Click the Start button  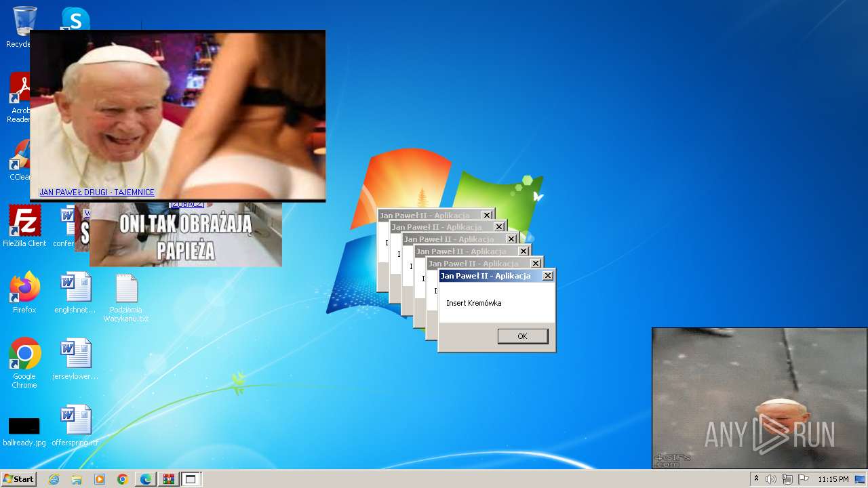[18, 479]
